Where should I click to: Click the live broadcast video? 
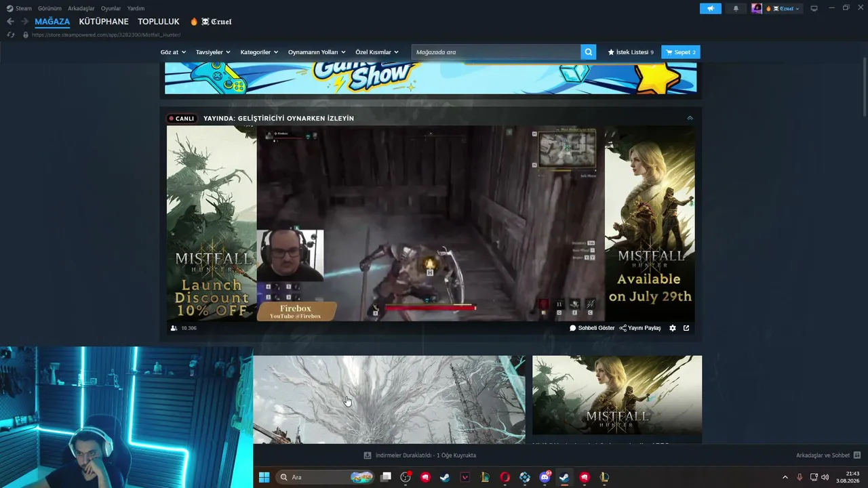pyautogui.click(x=430, y=223)
